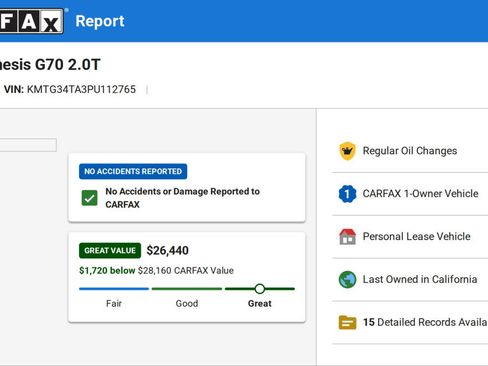Viewport: 488px width, 366px height.
Task: Click the Fair label
Action: [114, 303]
